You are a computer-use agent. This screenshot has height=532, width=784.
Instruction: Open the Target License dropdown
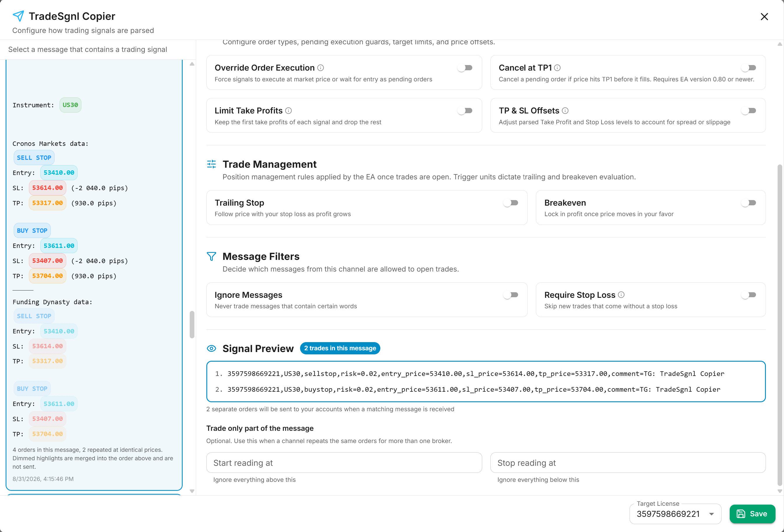675,514
